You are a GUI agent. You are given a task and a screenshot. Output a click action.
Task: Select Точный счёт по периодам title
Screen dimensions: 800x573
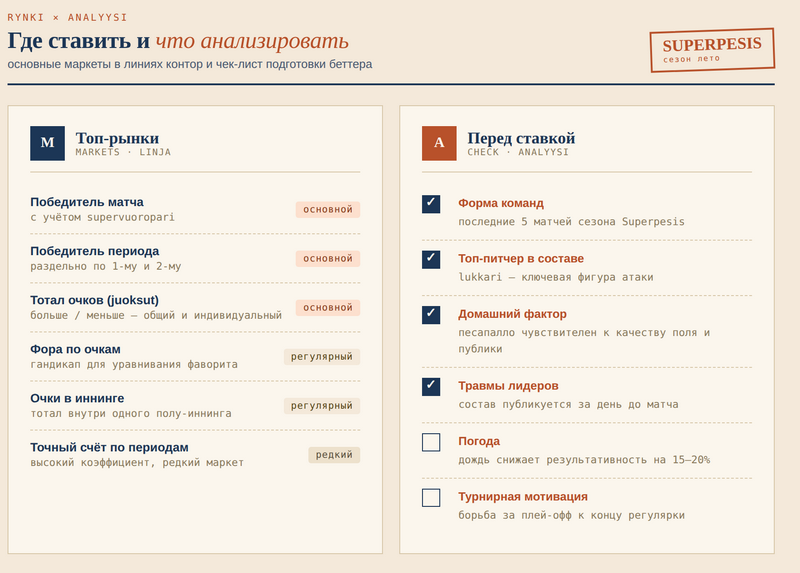tap(109, 447)
